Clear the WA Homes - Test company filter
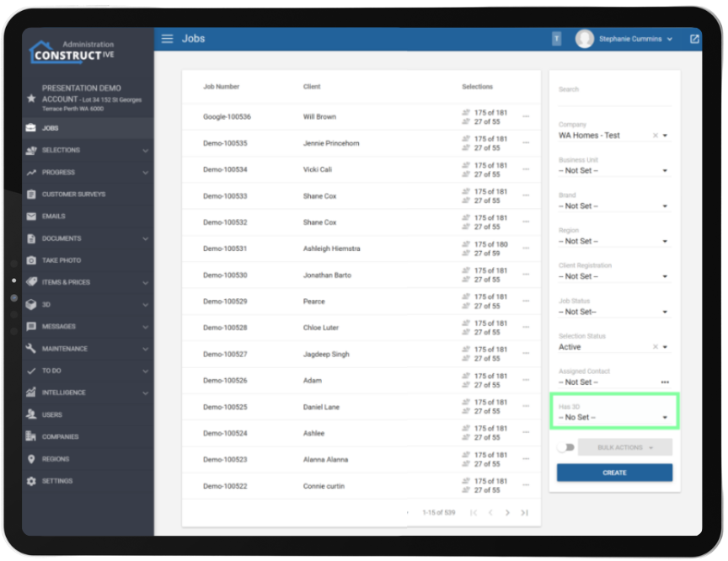The width and height of the screenshot is (728, 561). (655, 136)
